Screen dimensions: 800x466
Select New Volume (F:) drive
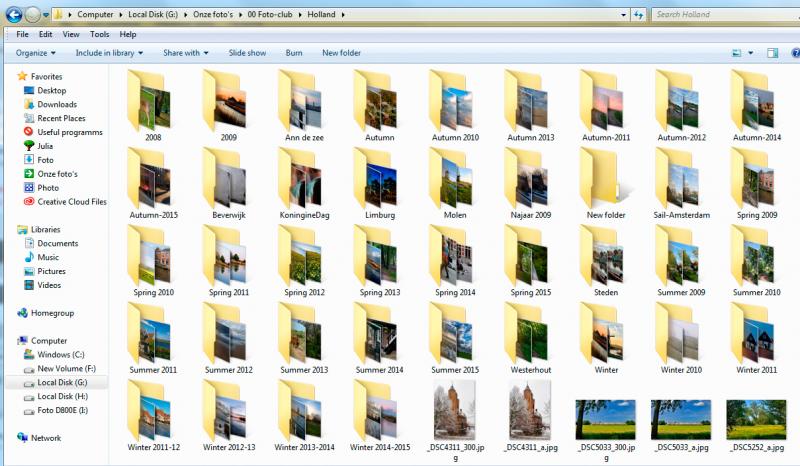click(x=66, y=369)
